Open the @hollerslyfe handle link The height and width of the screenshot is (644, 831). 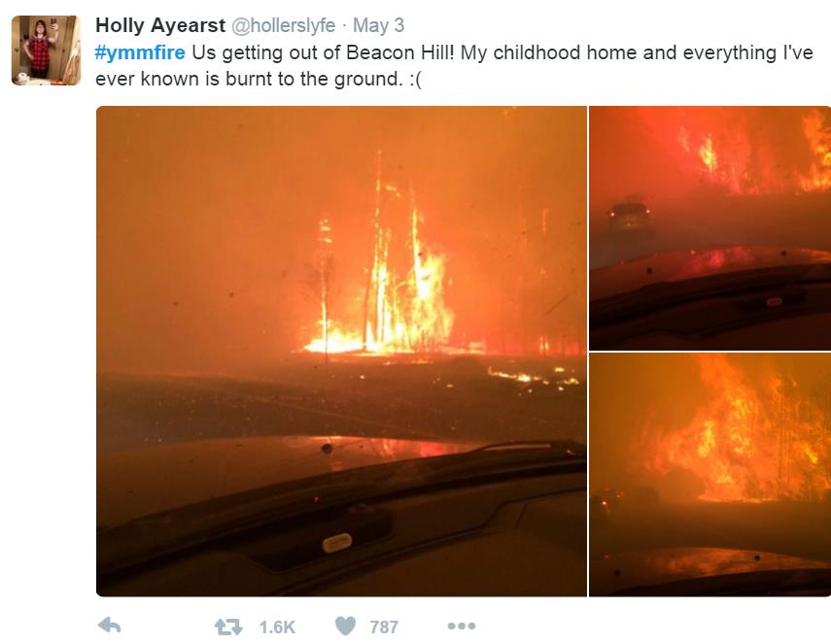[284, 25]
